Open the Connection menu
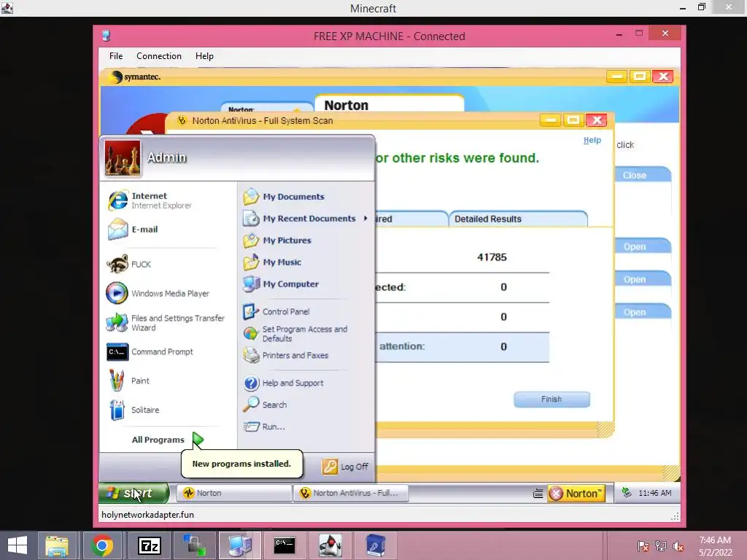Screen dimensions: 747x560 tap(158, 56)
